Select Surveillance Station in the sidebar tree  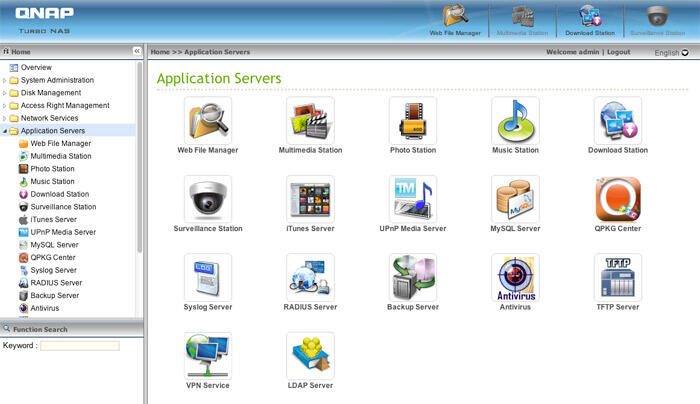click(63, 207)
